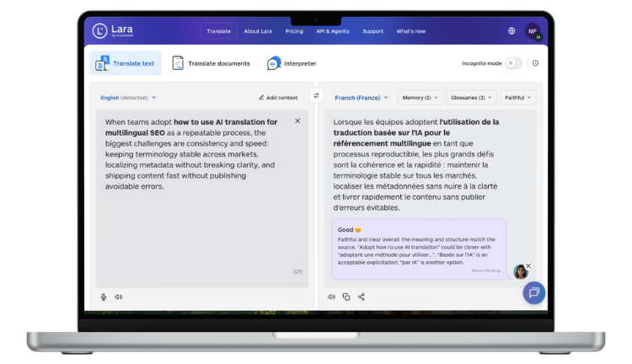Click the microphone dictation icon
This screenshot has width=632, height=364.
click(104, 297)
